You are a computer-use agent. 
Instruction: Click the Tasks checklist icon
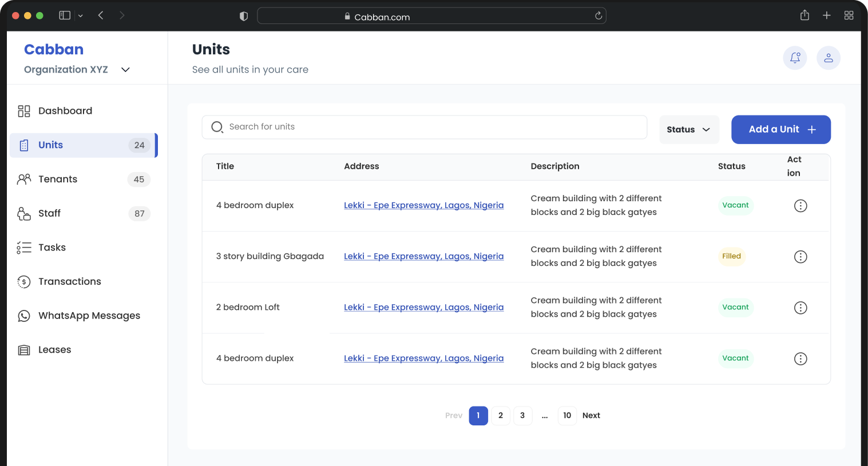point(24,247)
